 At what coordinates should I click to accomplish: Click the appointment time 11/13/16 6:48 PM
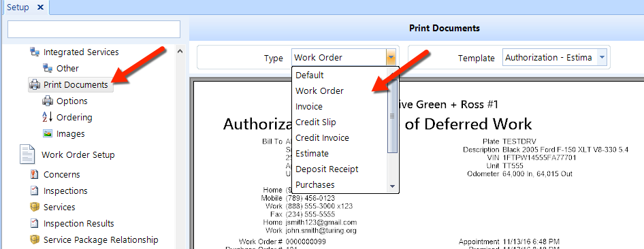point(531,242)
